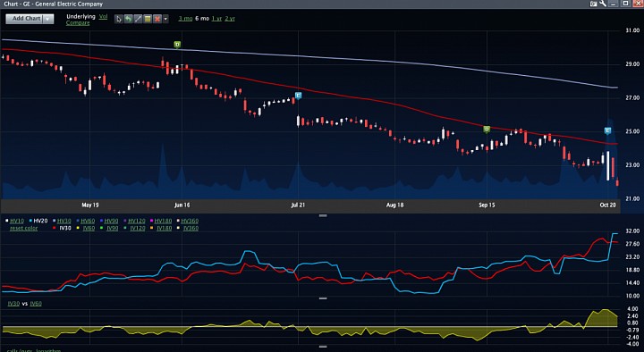Screen dimensions: 644x352
Task: Click the blue earnings marker near Jul 21
Action: point(298,96)
